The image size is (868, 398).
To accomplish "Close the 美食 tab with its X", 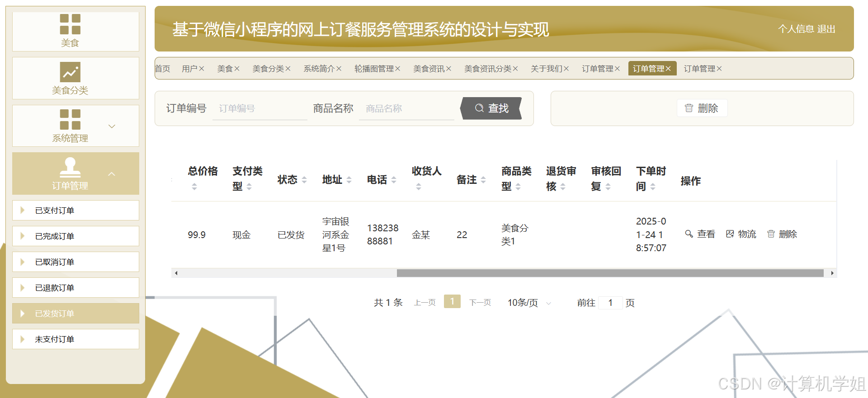I will click(x=237, y=69).
